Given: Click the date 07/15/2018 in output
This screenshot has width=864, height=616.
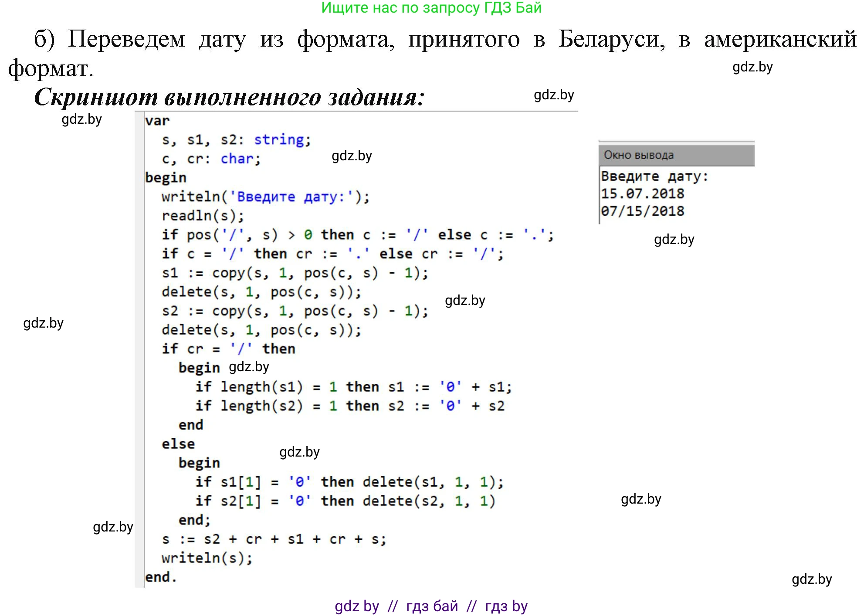Looking at the screenshot, I should pos(642,210).
